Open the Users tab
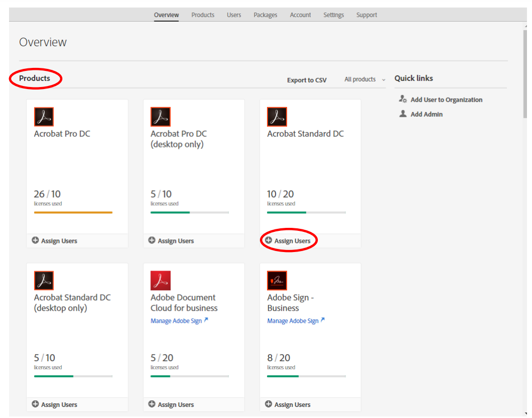Screen dimensions: 532x418 click(234, 15)
